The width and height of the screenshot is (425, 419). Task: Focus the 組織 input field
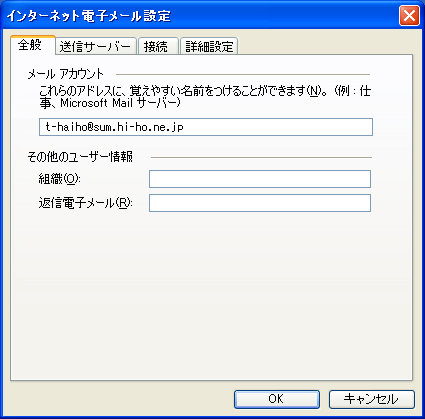[260, 179]
